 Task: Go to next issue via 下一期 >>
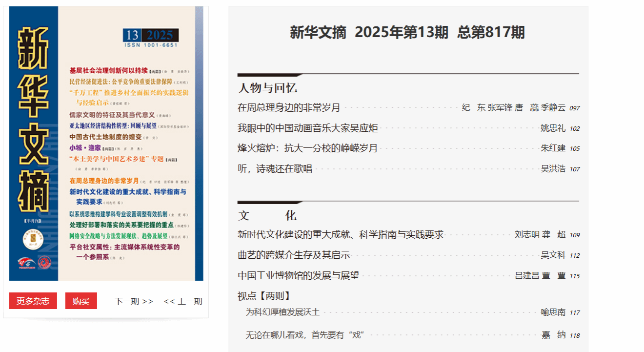coord(134,301)
